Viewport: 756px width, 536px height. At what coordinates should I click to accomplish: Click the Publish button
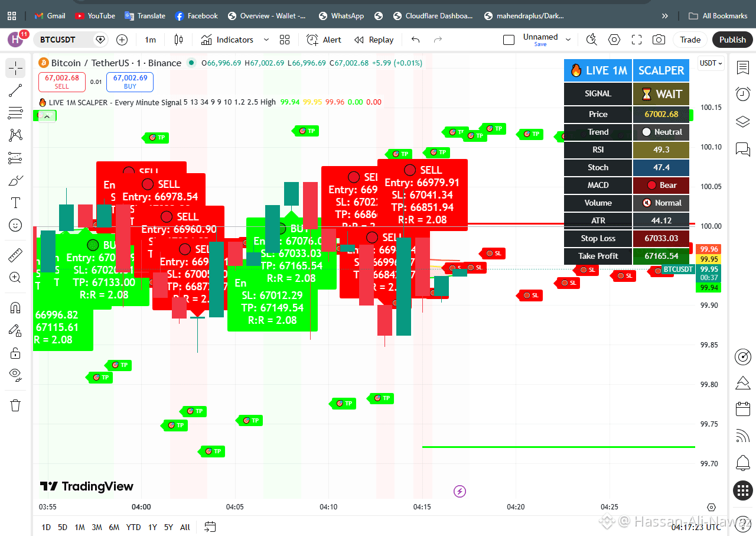click(733, 40)
